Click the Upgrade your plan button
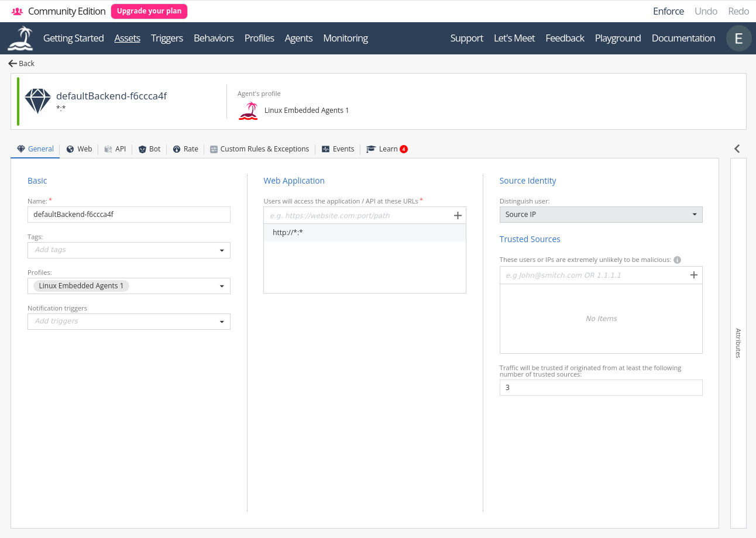This screenshot has height=538, width=756. click(x=149, y=11)
